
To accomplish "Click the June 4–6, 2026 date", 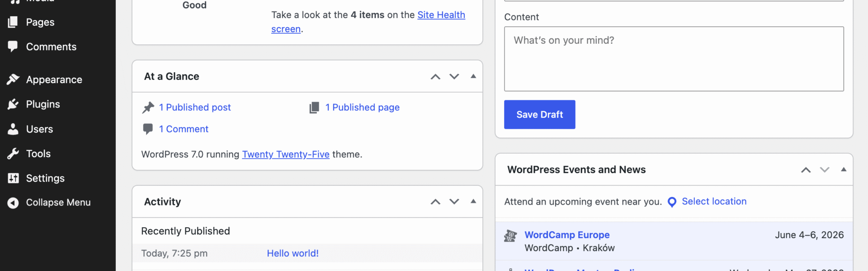I will point(809,235).
